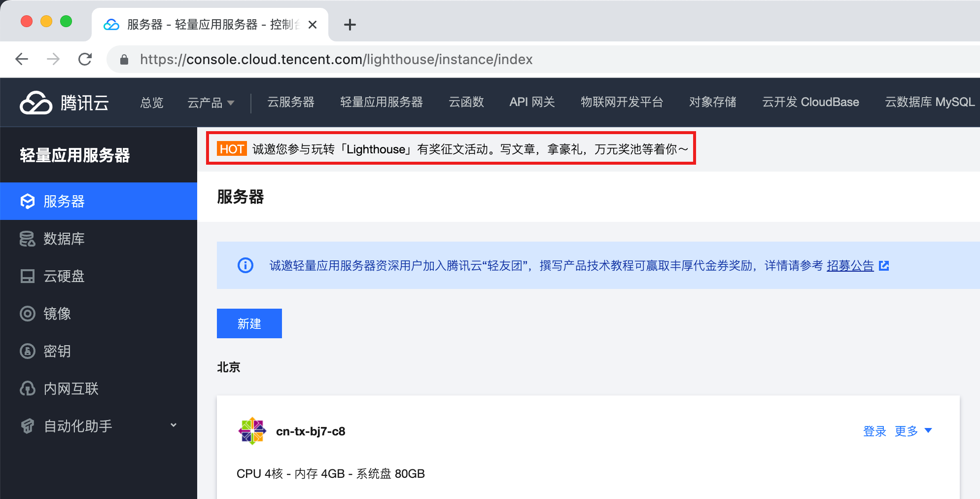The image size is (980, 499).
Task: Open 云函数 in the top navigation
Action: tap(466, 102)
